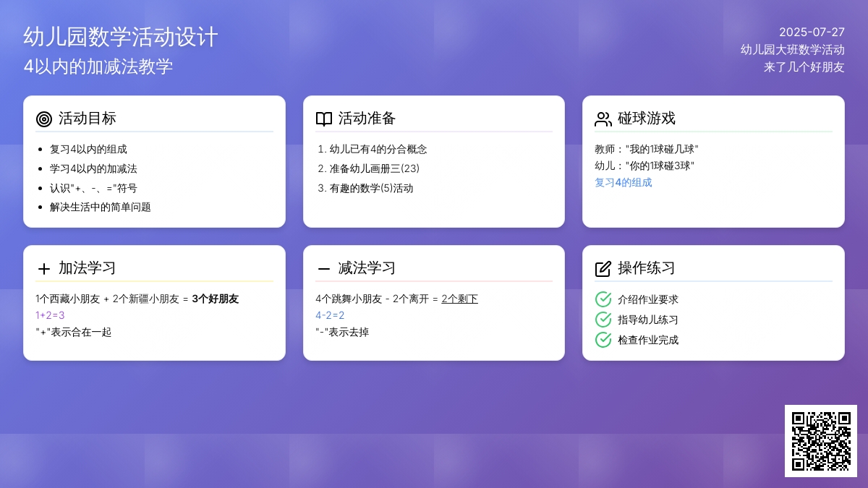Click list item 有趣的数学(5)活动
Viewport: 868px width, 488px height.
(x=372, y=188)
